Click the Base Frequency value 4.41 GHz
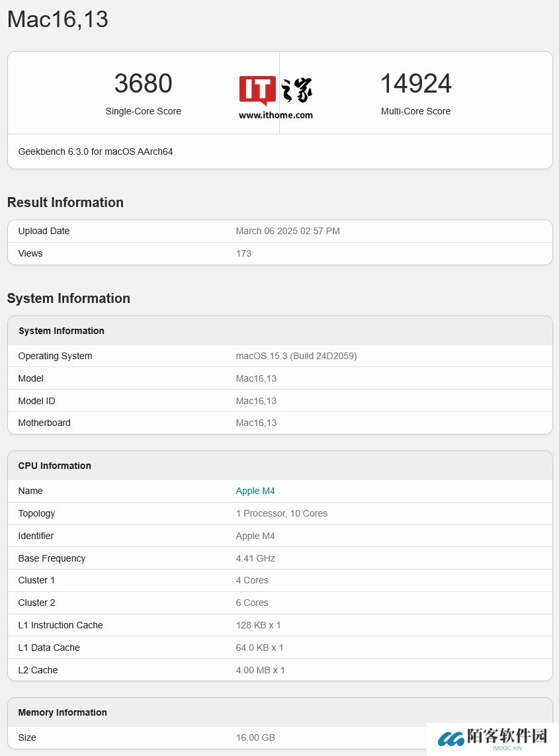 tap(255, 558)
